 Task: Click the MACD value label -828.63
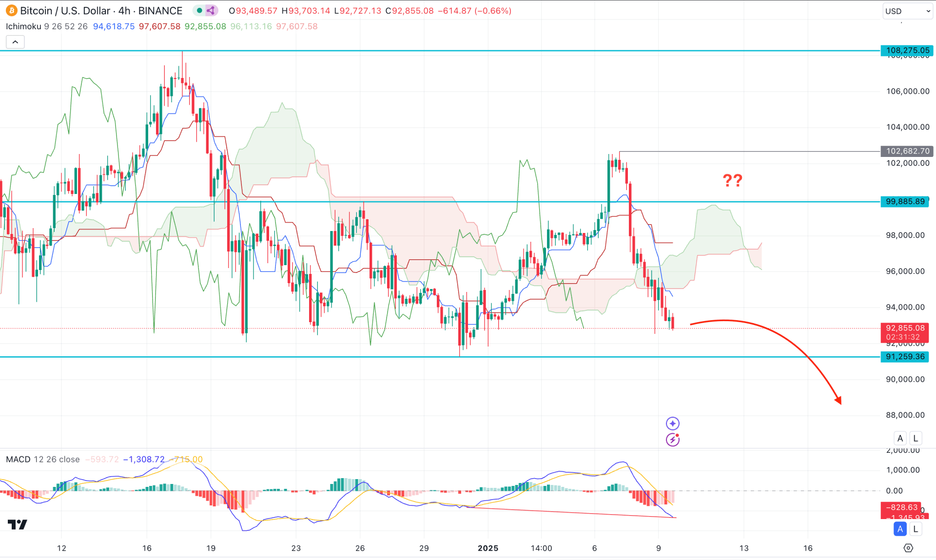pos(901,507)
